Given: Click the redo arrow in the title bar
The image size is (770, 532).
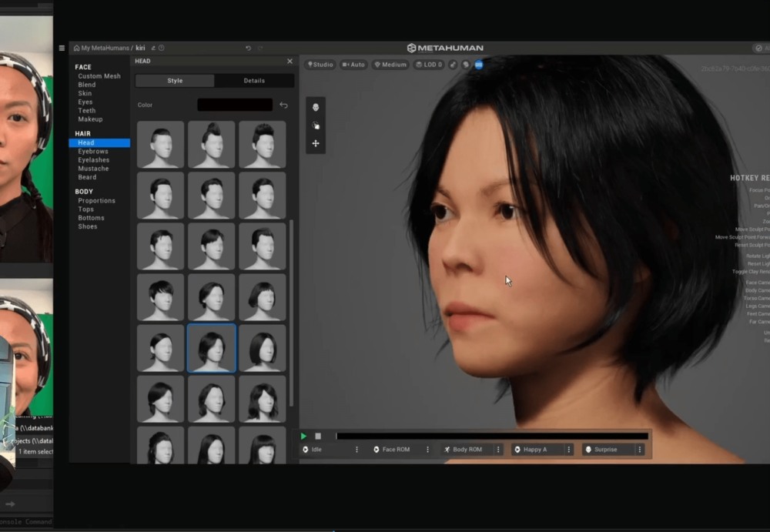Looking at the screenshot, I should coord(260,49).
